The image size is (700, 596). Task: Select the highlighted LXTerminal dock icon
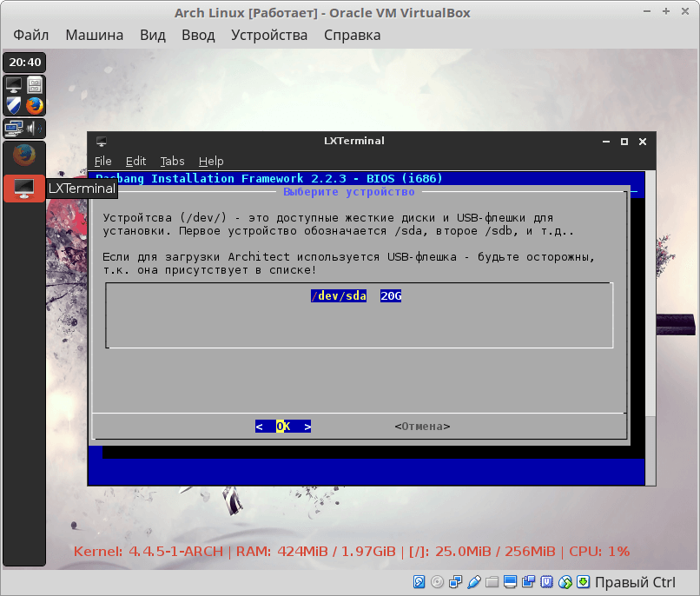(24, 188)
